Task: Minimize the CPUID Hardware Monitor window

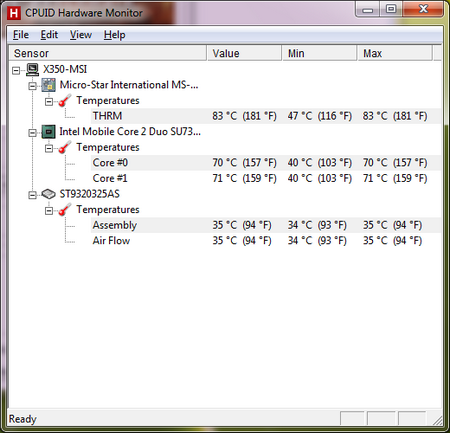Action: pyautogui.click(x=368, y=9)
